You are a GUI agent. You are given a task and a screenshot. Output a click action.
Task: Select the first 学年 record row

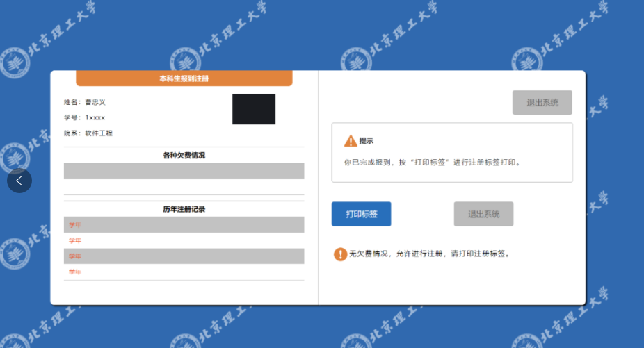[184, 224]
